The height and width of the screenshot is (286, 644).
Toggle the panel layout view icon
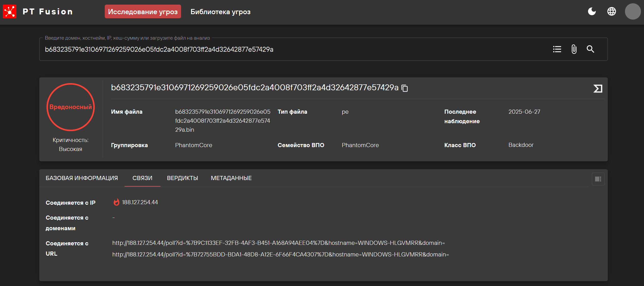pyautogui.click(x=598, y=179)
